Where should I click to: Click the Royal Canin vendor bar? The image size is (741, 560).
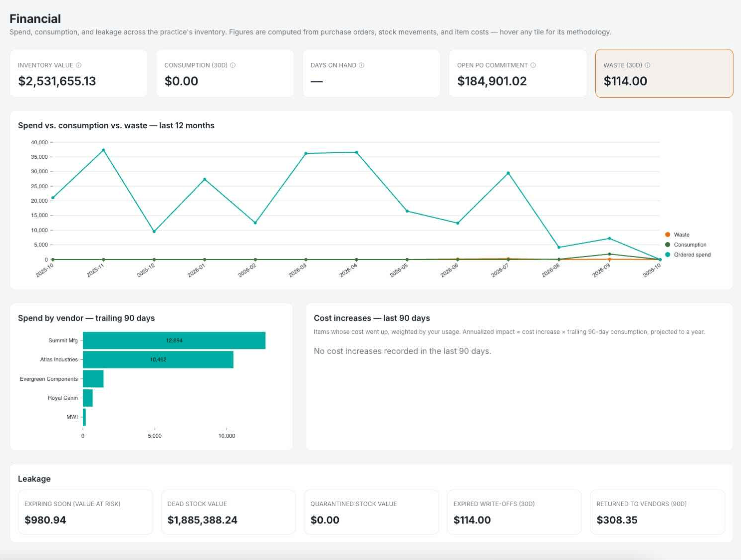[88, 398]
